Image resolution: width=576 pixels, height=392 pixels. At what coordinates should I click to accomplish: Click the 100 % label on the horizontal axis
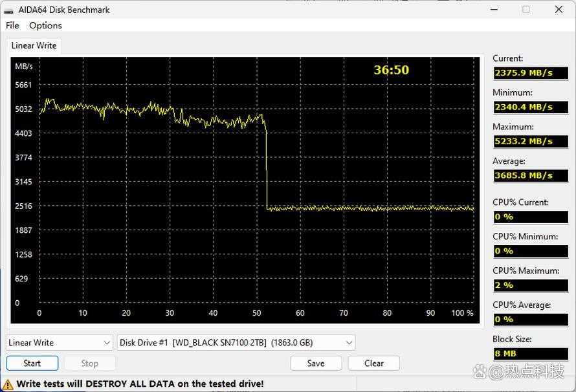(463, 313)
